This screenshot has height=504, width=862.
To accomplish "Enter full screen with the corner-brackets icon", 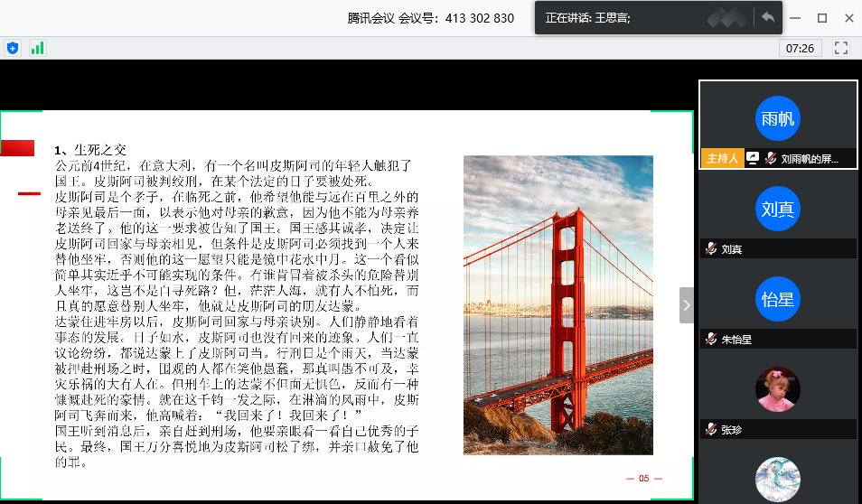I will coord(841,48).
